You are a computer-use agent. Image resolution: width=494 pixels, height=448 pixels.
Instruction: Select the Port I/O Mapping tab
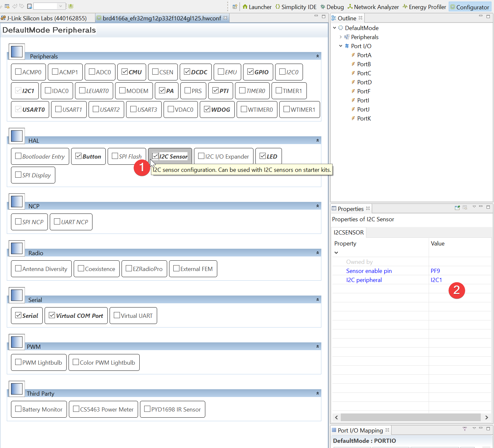pos(360,431)
